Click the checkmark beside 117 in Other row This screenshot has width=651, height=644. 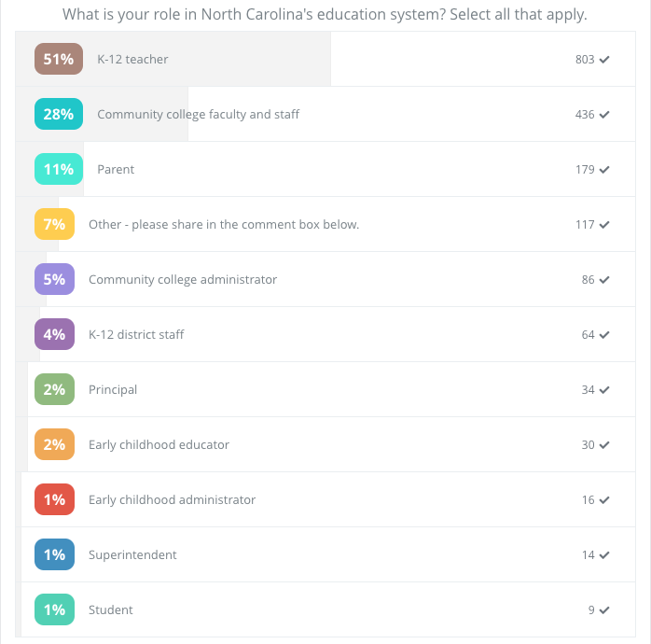(x=604, y=225)
